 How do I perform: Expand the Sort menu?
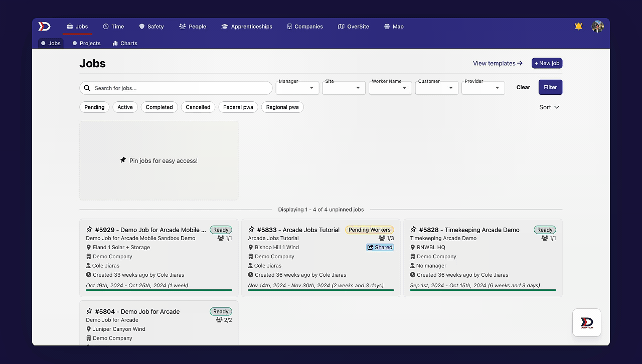pos(549,107)
